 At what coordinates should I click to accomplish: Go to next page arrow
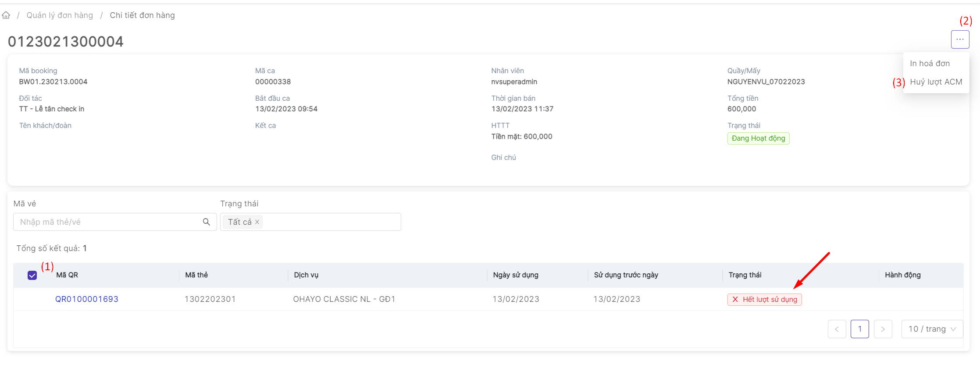883,329
